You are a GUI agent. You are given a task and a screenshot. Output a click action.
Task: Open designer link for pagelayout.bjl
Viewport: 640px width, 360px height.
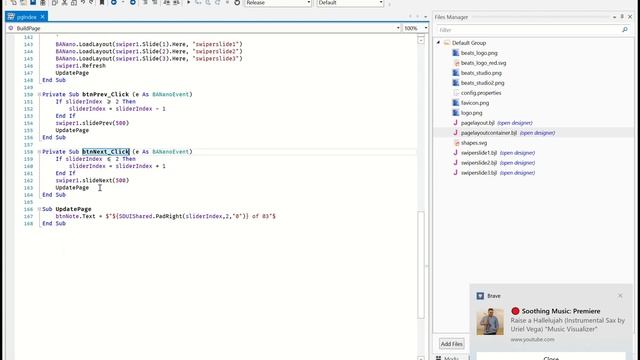(515, 123)
